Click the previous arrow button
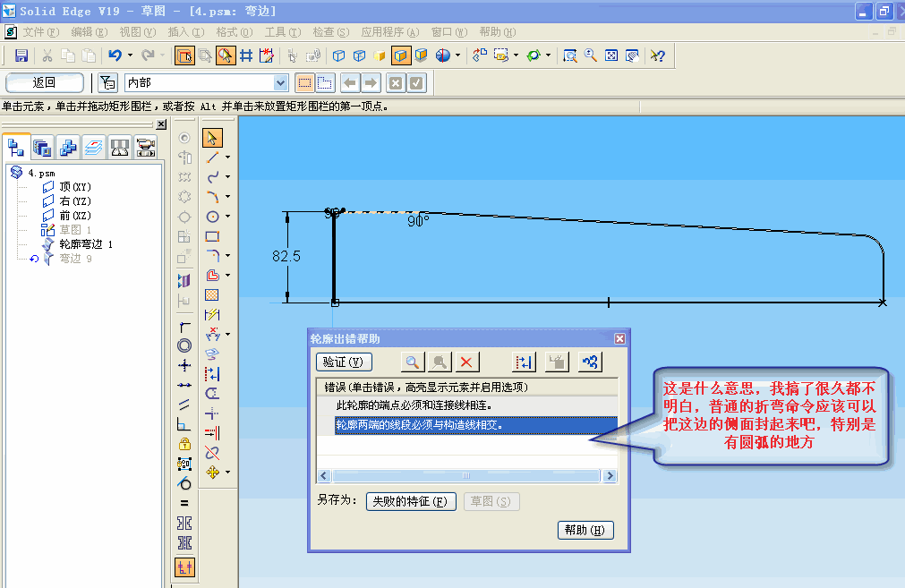Viewport: 905px width, 588px height. (350, 82)
